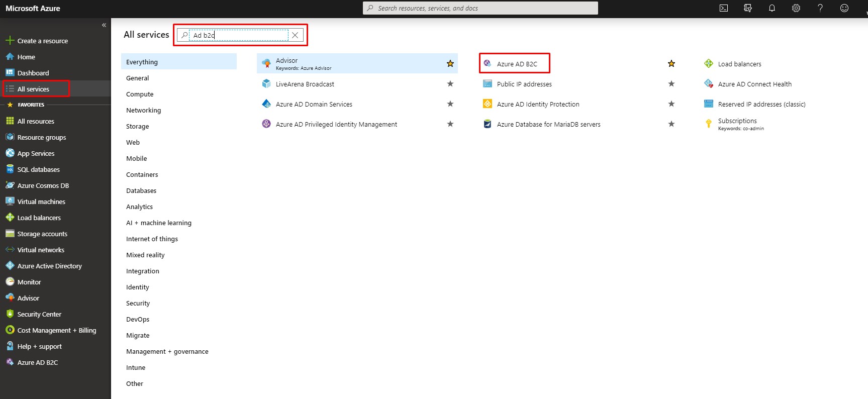Open All resources in favorites

(x=36, y=121)
